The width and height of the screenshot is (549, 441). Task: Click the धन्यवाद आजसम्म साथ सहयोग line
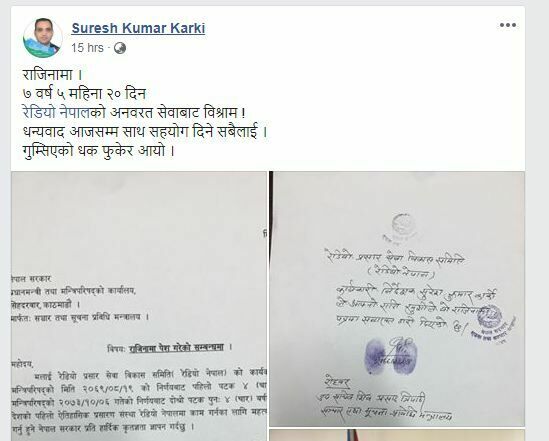coord(145,132)
